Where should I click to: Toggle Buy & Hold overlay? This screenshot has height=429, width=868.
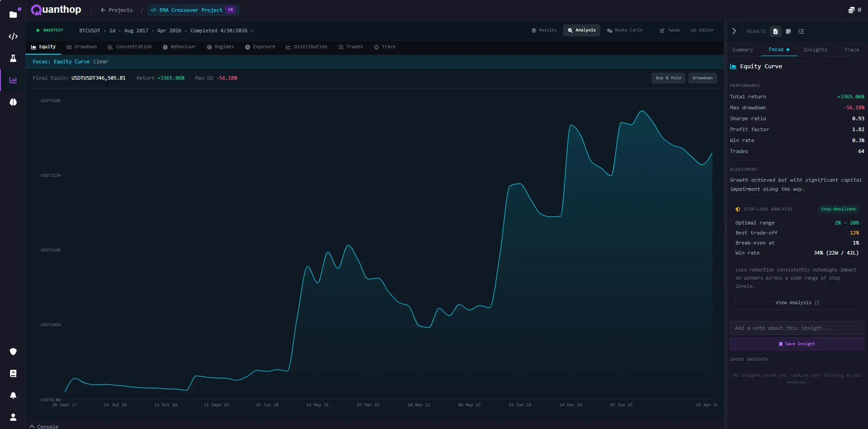[668, 78]
